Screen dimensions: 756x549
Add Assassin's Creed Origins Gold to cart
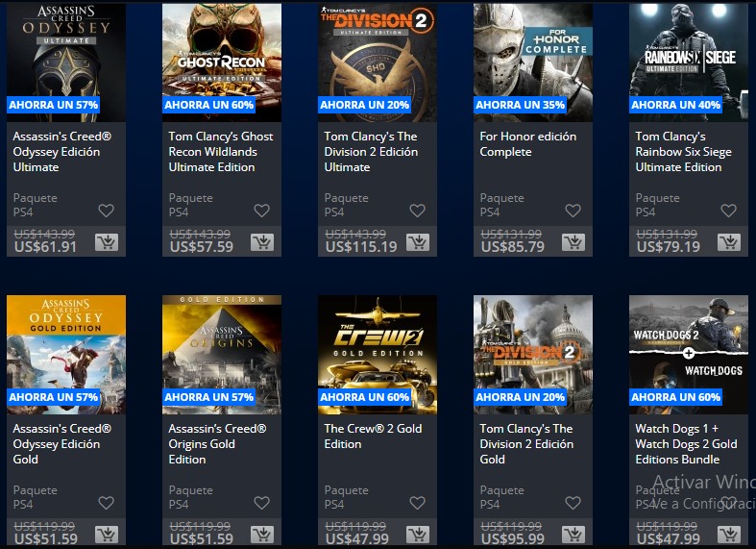click(262, 534)
